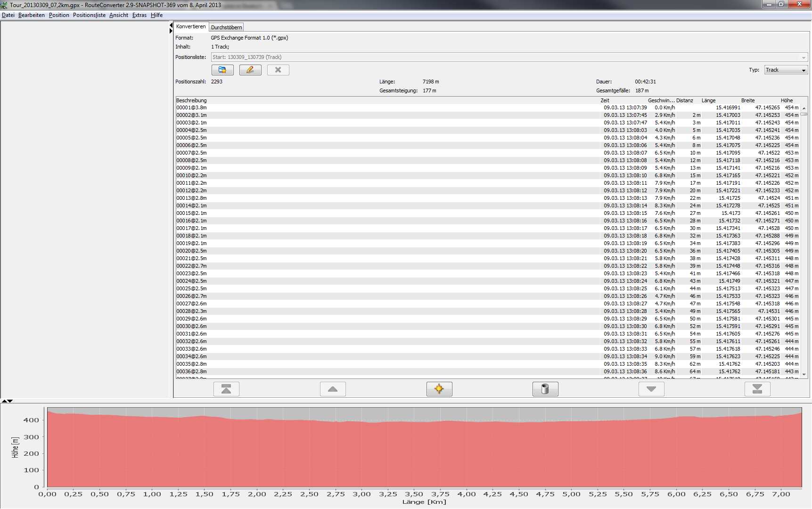
Task: Click the pencil rename position list button
Action: point(250,70)
